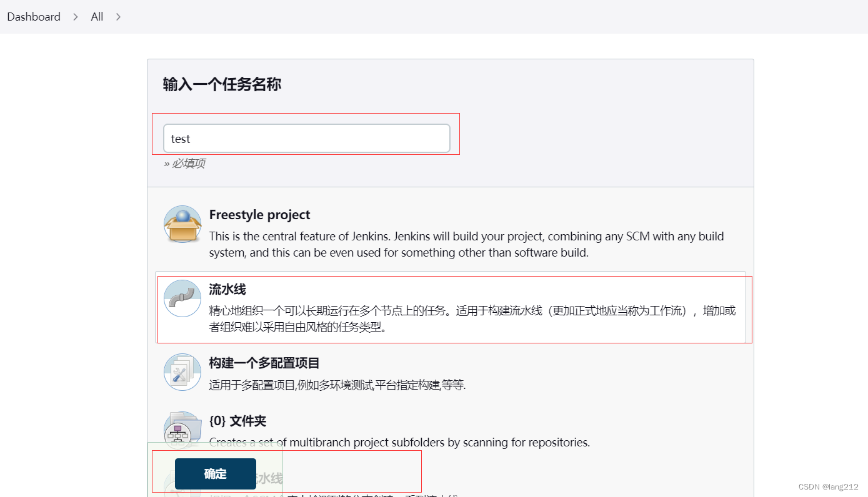Click the Freestyle project box icon

point(182,224)
